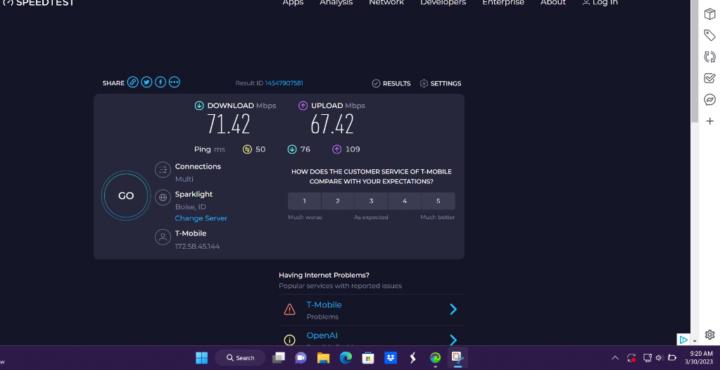Open the sync arrows sidebar icon
The image size is (720, 370).
pos(709,57)
